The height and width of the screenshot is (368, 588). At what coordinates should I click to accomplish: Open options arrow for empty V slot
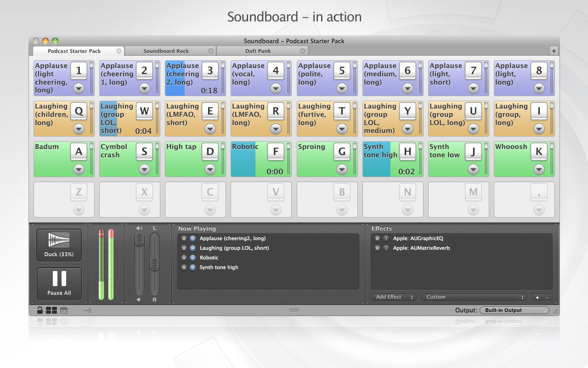click(276, 210)
